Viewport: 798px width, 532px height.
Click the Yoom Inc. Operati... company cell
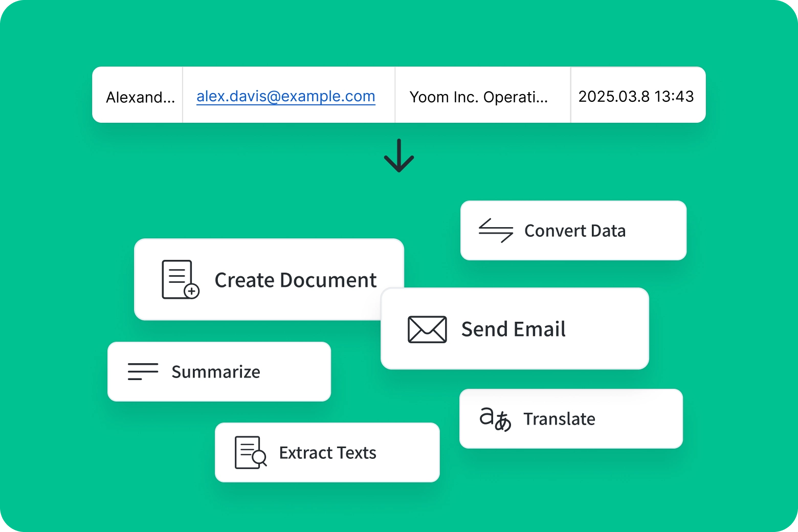tap(478, 97)
